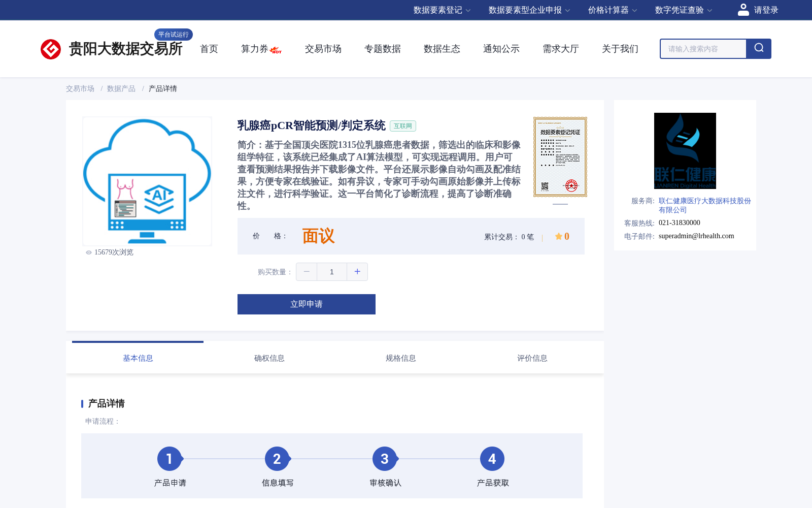Click the eye icon beside view count

89,252
